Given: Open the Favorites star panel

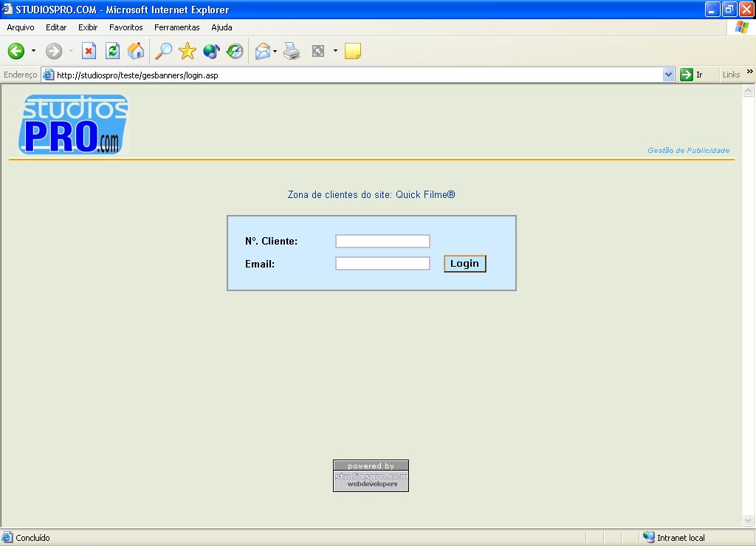Looking at the screenshot, I should click(x=188, y=51).
